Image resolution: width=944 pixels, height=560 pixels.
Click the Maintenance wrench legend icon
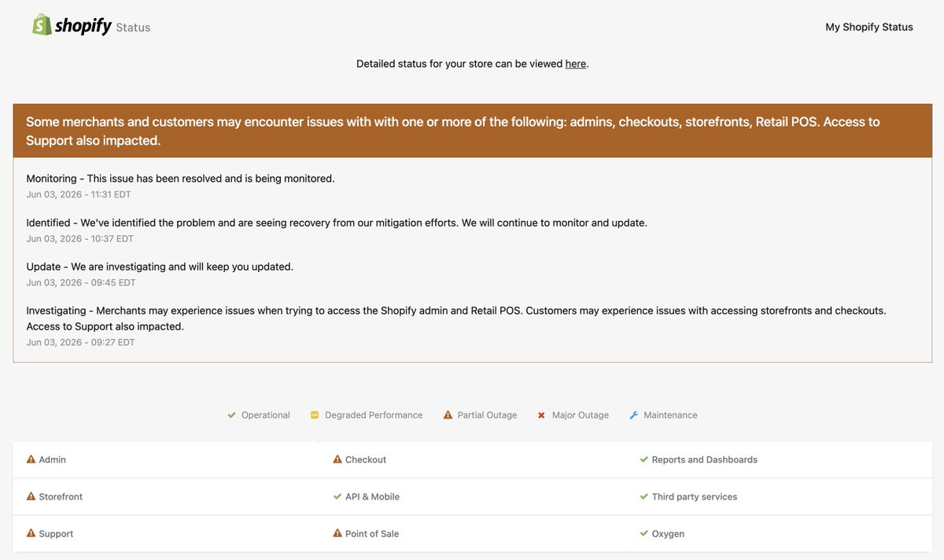tap(634, 414)
